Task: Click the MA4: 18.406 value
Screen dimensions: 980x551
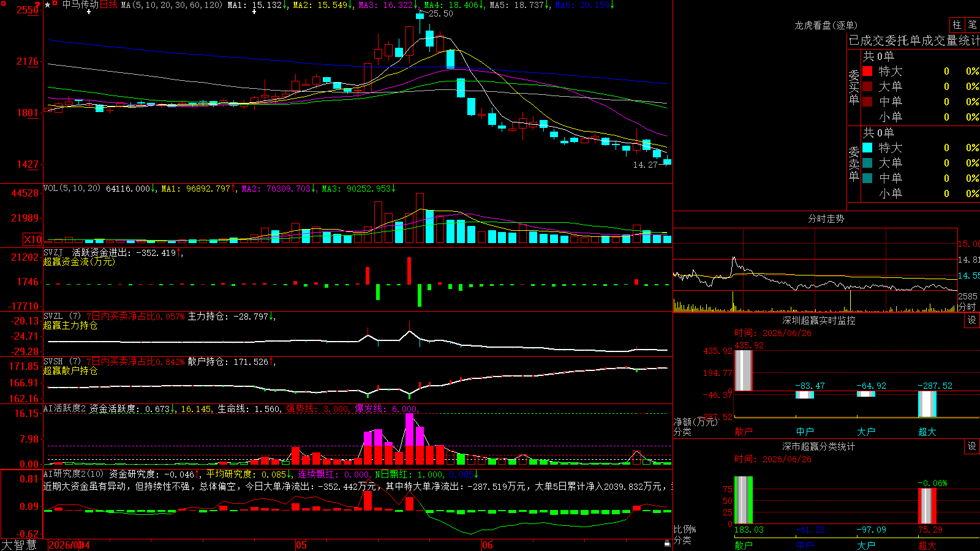Action: coord(452,5)
